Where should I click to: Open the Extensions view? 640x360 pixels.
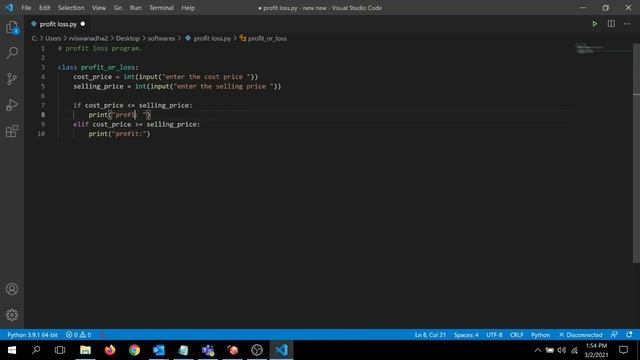pos(12,131)
